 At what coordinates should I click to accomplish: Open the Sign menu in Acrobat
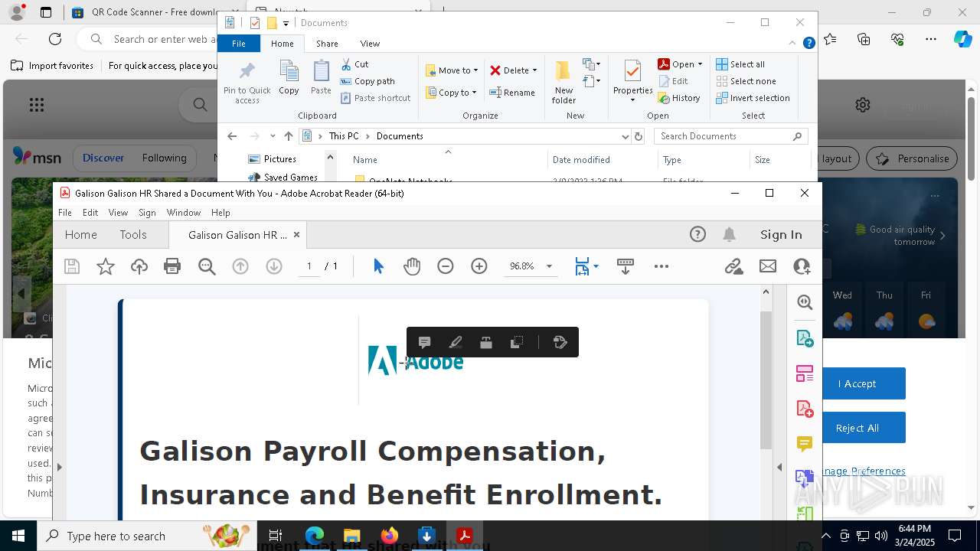point(147,213)
